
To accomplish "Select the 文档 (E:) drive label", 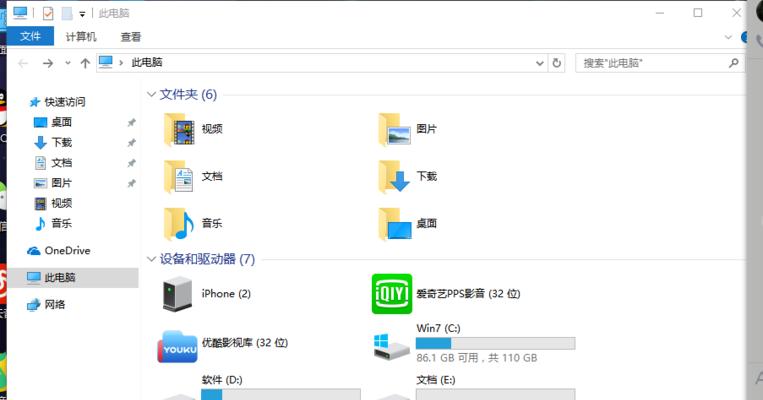I will coord(436,380).
